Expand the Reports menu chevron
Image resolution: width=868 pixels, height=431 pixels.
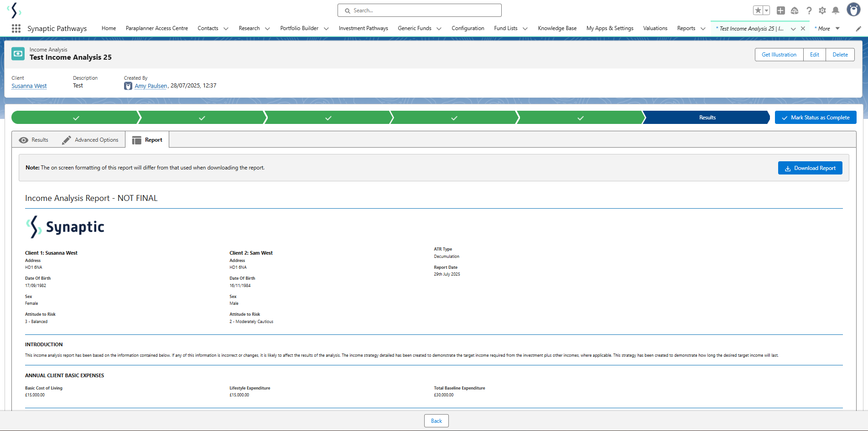coord(703,29)
